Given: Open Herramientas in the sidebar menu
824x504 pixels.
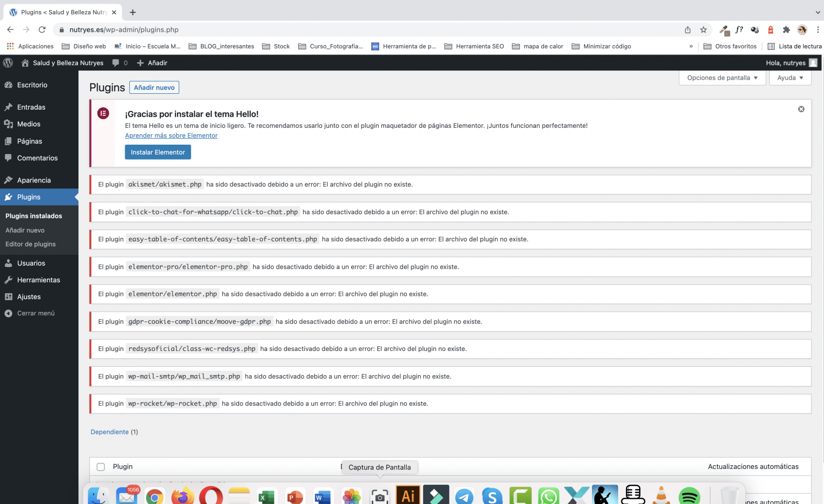Looking at the screenshot, I should tap(39, 280).
